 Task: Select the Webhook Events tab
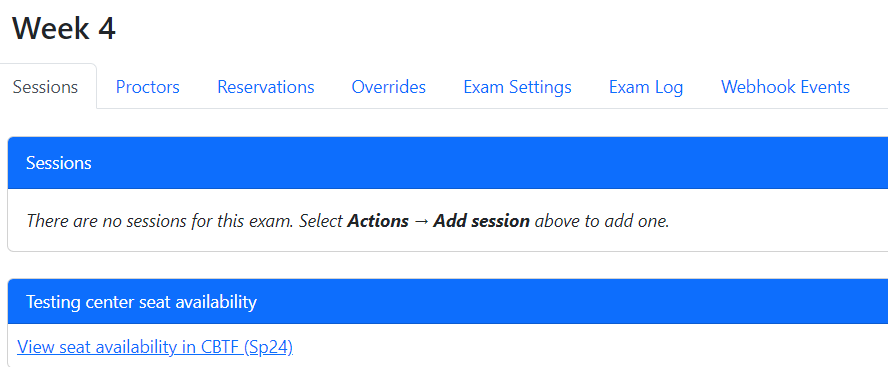785,87
